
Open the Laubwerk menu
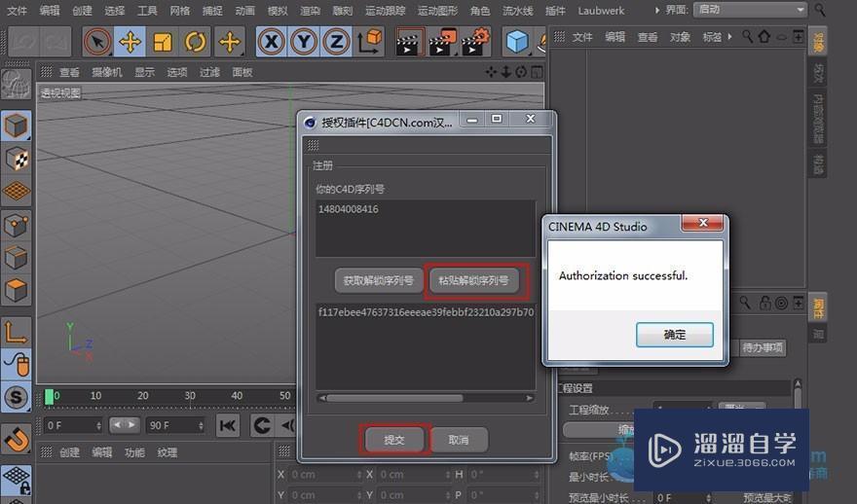tap(601, 11)
